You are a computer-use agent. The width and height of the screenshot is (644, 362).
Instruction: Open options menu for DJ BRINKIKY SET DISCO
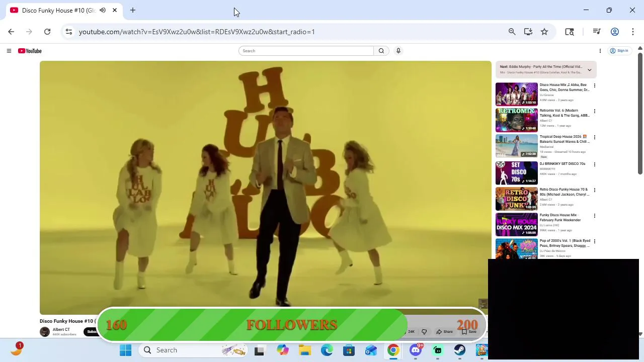[594, 164]
